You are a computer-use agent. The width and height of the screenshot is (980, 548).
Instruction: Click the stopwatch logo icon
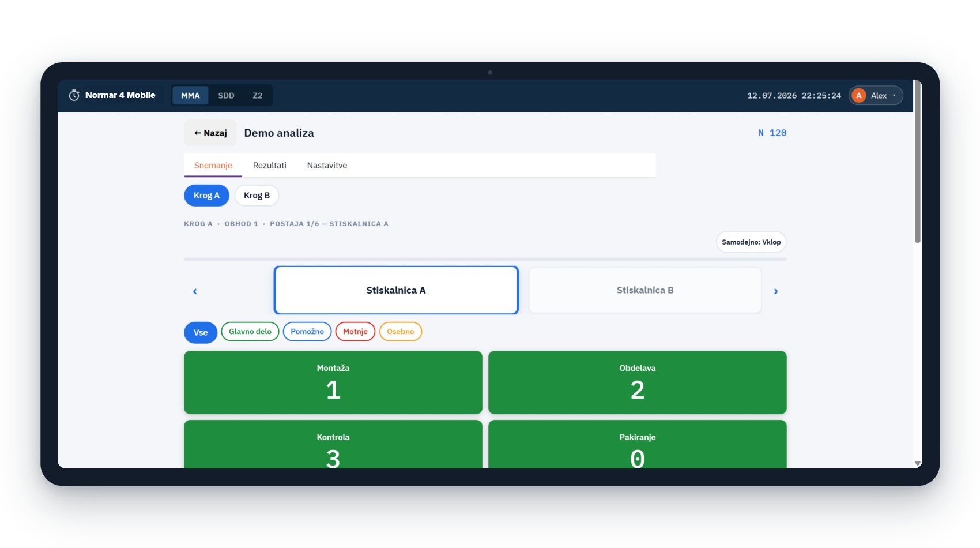tap(74, 95)
